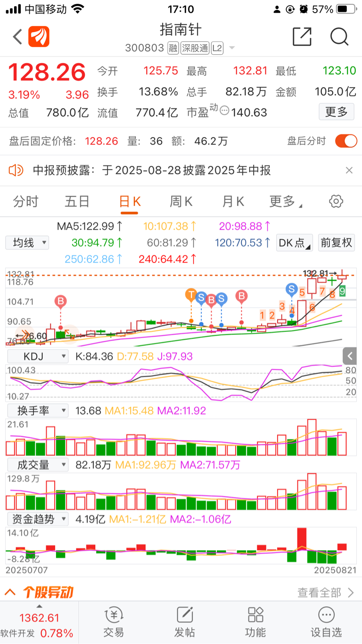The height and width of the screenshot is (644, 362).
Task: Collapse the side panel arrow tab
Action: click(349, 355)
